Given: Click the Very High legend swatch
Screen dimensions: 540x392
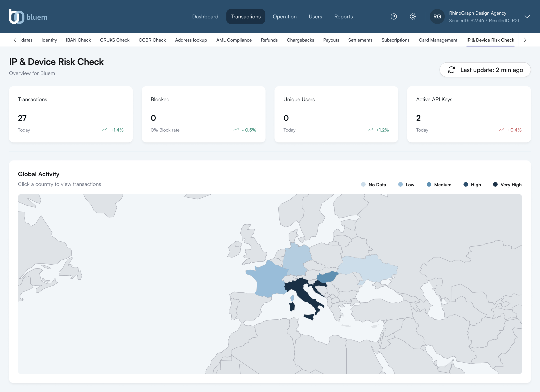Looking at the screenshot, I should [495, 185].
